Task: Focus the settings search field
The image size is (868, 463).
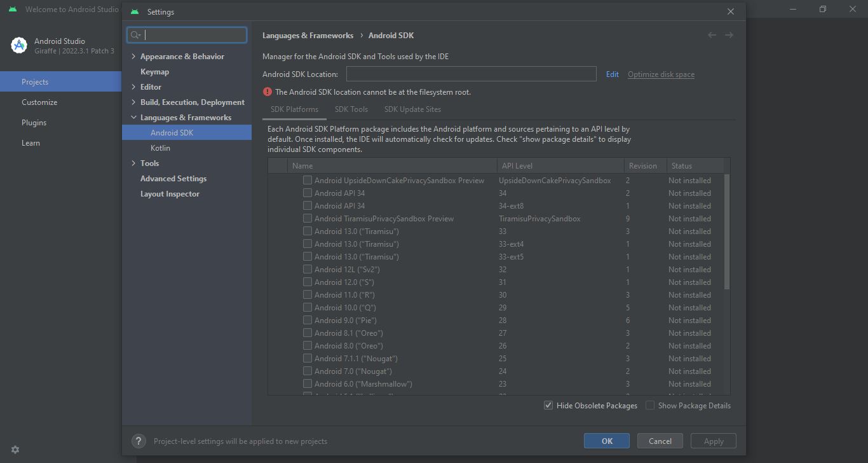Action: pyautogui.click(x=187, y=35)
